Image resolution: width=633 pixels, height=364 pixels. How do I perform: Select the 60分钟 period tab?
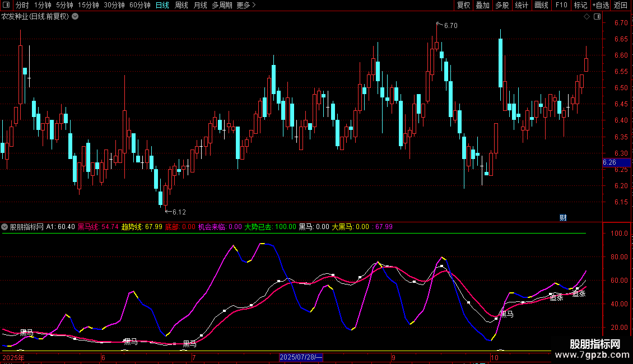click(x=139, y=5)
